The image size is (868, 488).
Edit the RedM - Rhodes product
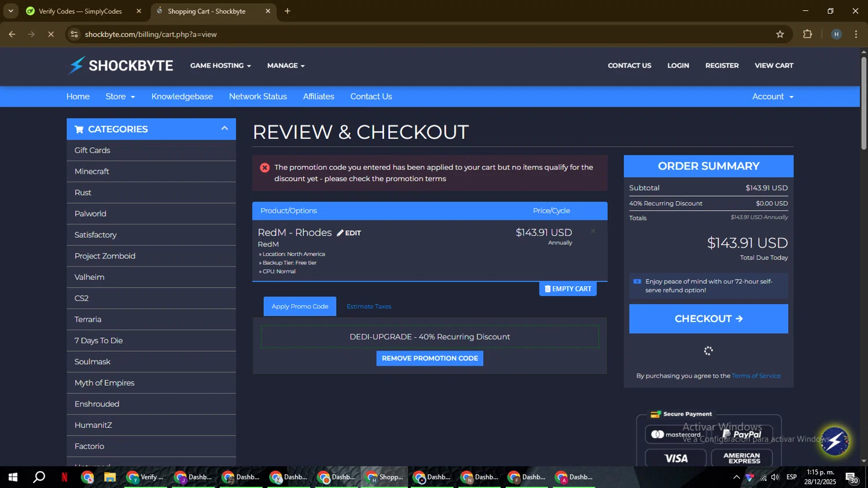pyautogui.click(x=349, y=233)
